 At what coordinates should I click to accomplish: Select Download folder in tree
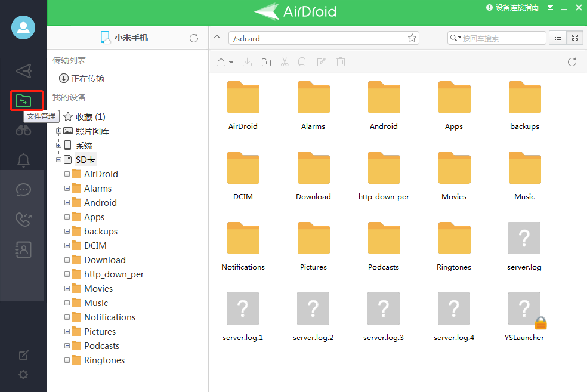coord(105,260)
